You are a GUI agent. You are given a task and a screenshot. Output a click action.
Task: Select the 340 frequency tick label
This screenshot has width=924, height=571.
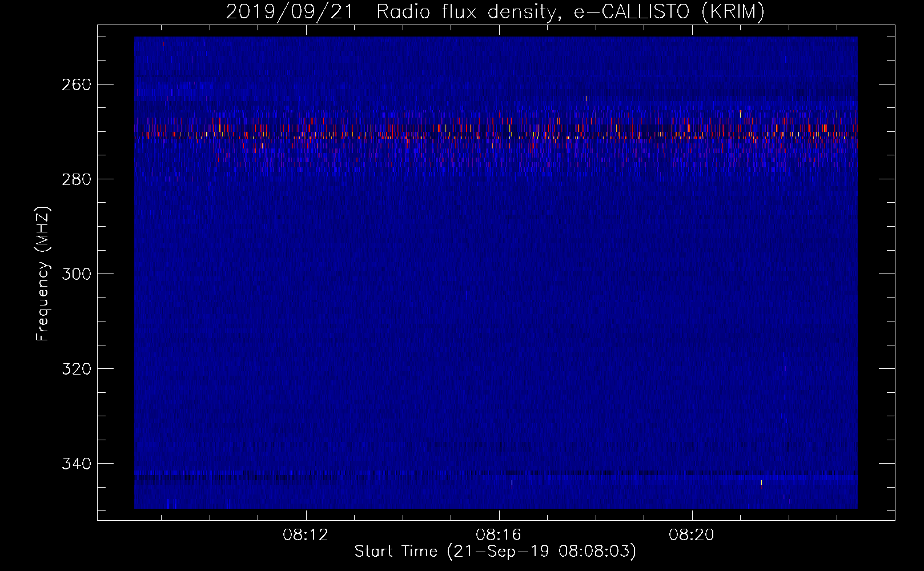click(x=76, y=464)
